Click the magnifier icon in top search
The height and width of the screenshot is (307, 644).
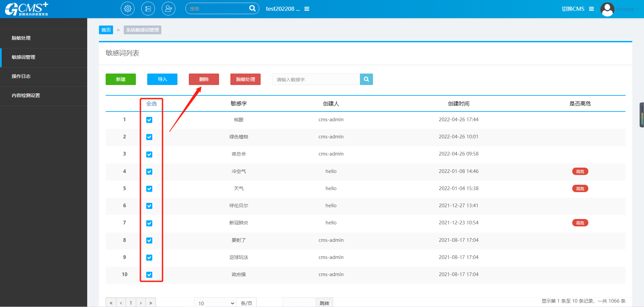click(x=252, y=8)
